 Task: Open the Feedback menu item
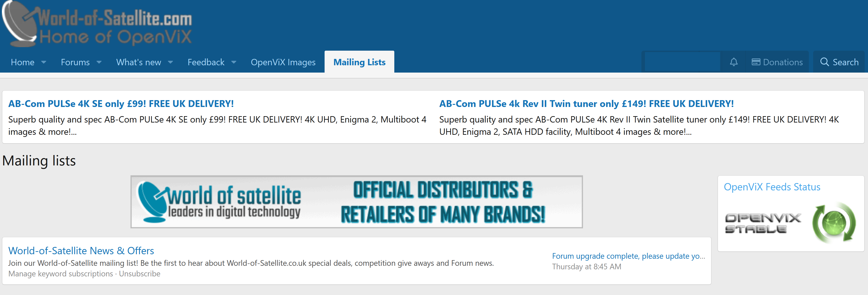tap(206, 62)
